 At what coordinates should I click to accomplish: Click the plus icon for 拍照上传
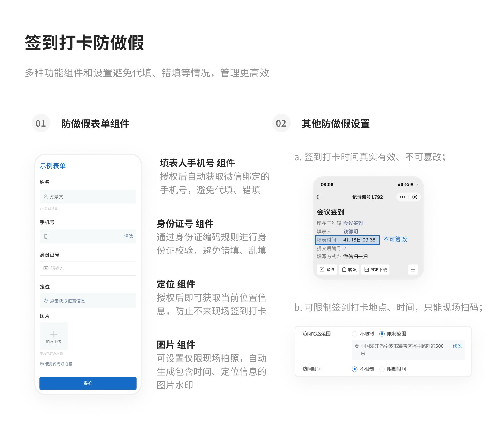pyautogui.click(x=54, y=334)
